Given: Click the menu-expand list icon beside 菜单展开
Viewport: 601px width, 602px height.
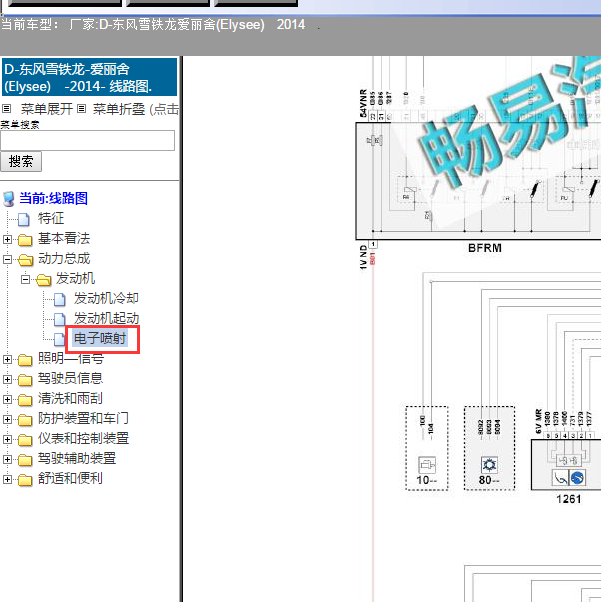Looking at the screenshot, I should click(x=7, y=109).
